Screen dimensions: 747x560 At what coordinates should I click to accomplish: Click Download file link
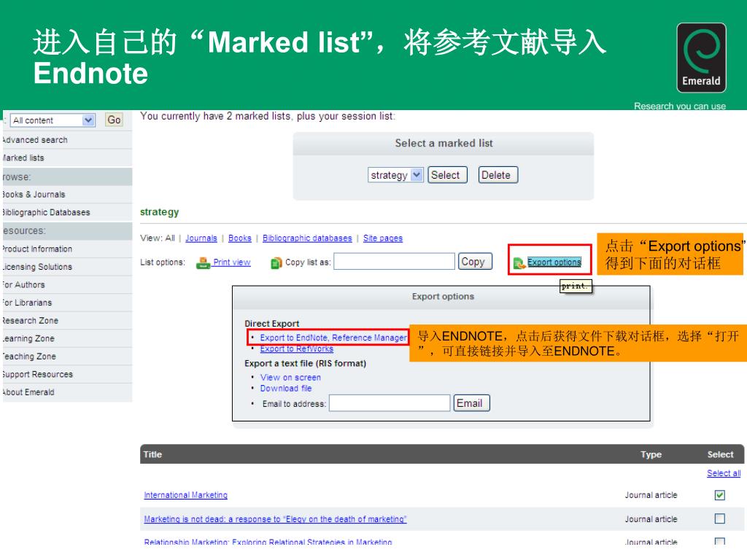(285, 388)
